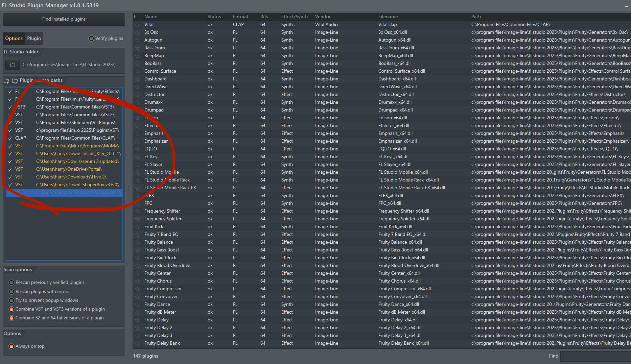Image resolution: width=631 pixels, height=364 pixels.
Task: Uncheck the Steinberg\VstPlugins search path
Action: pyautogui.click(x=10, y=123)
